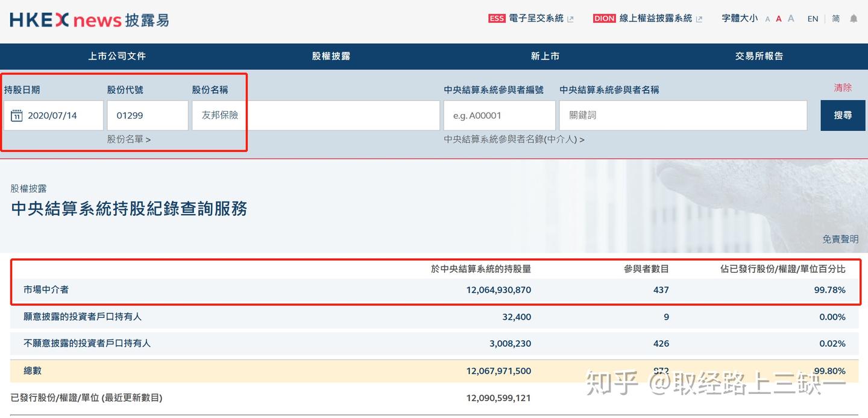This screenshot has height=418, width=868.
Task: Switch to the 股權披露 tab
Action: [331, 56]
